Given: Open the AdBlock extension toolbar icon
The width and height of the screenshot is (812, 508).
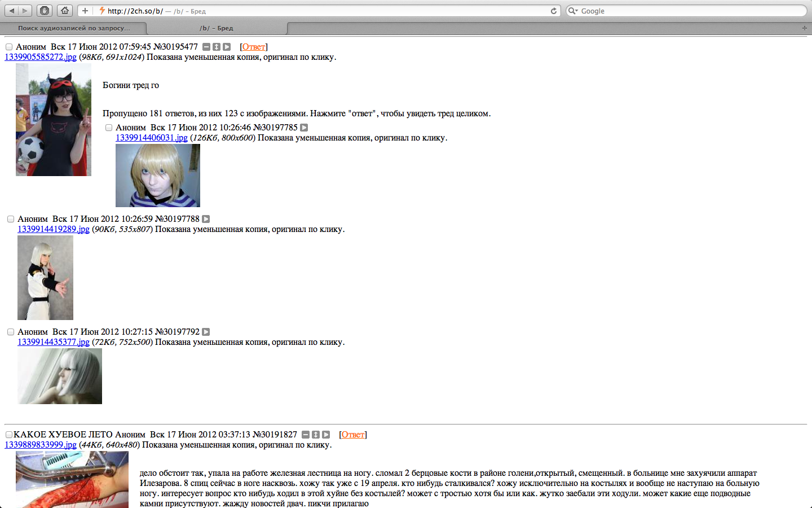Looking at the screenshot, I should click(x=45, y=11).
